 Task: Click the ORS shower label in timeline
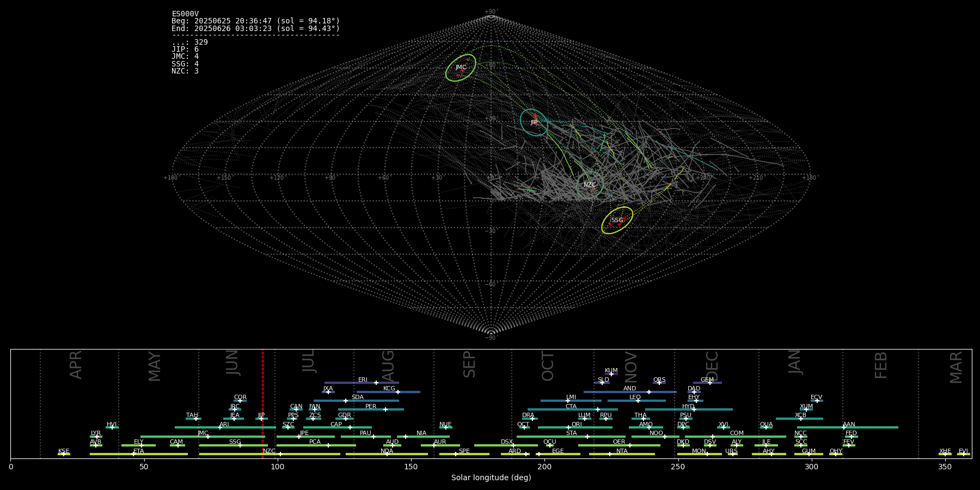tap(659, 380)
